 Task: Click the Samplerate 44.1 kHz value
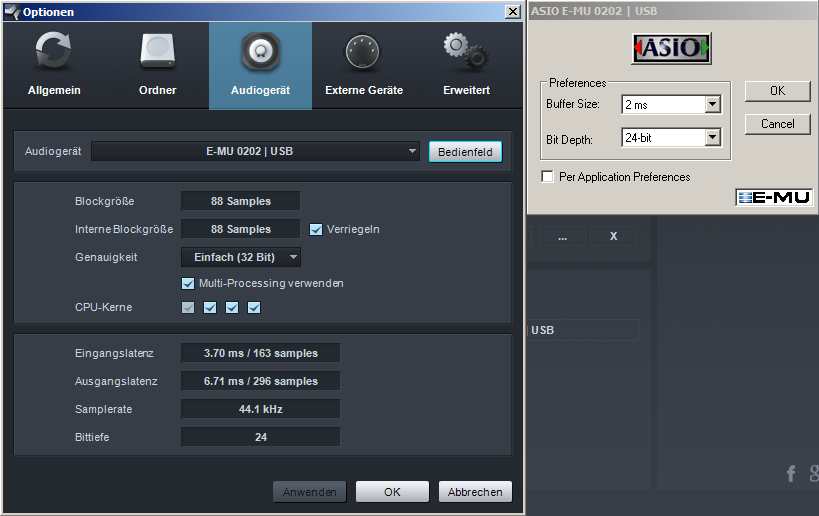[261, 409]
